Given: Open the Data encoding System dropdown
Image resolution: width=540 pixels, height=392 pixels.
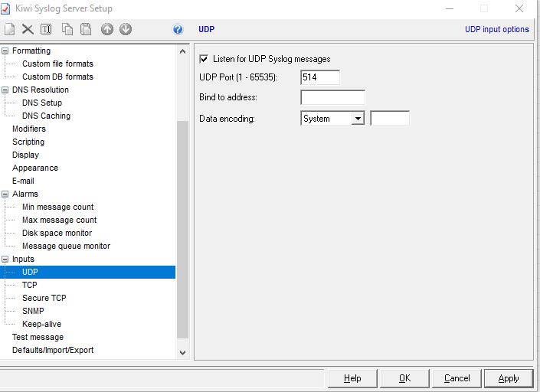Looking at the screenshot, I should pyautogui.click(x=358, y=119).
